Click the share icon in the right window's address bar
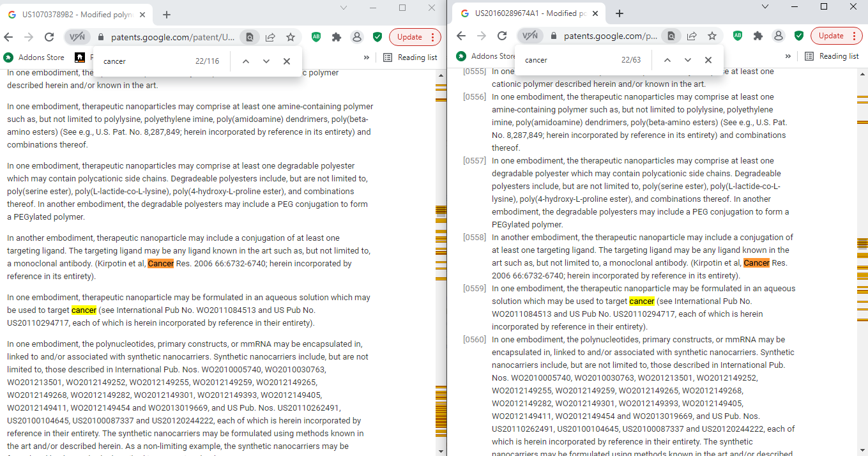868x456 pixels. (692, 36)
